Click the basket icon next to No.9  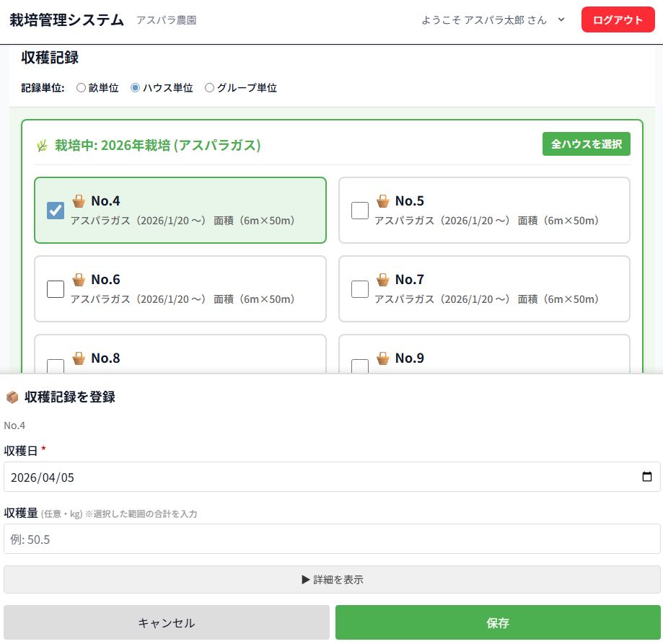(x=383, y=358)
